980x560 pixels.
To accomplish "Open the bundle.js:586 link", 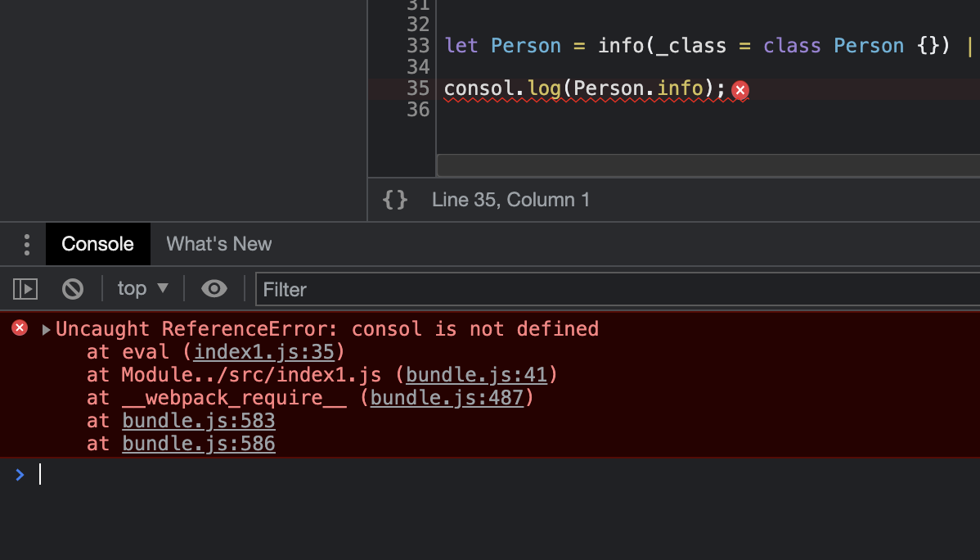I will [199, 444].
